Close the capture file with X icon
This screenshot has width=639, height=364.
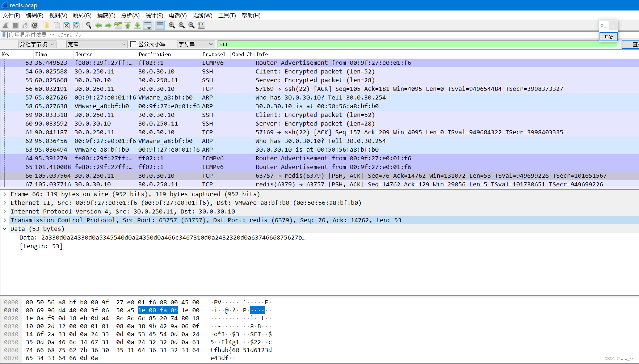pos(67,25)
